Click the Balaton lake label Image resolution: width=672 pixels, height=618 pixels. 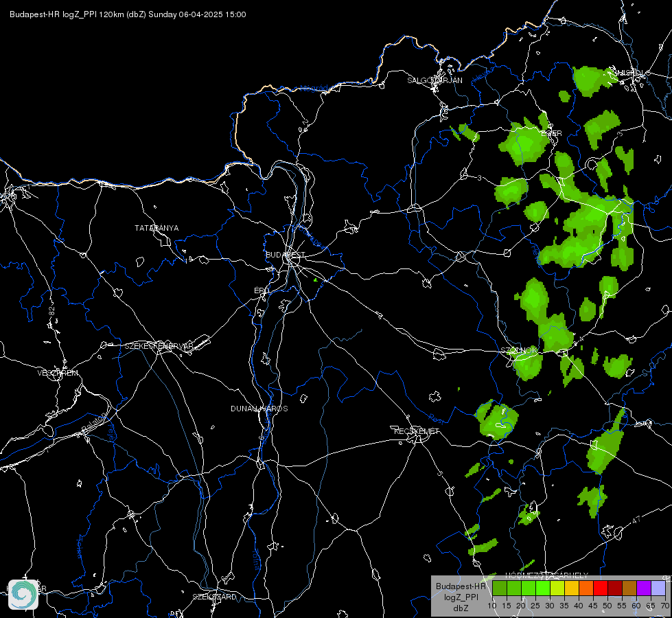tap(93, 423)
